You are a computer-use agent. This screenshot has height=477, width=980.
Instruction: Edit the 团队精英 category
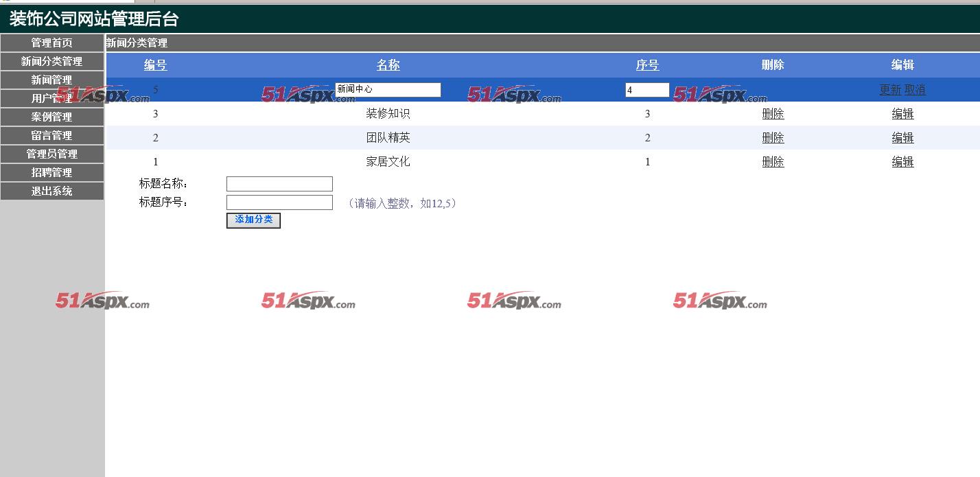(902, 138)
